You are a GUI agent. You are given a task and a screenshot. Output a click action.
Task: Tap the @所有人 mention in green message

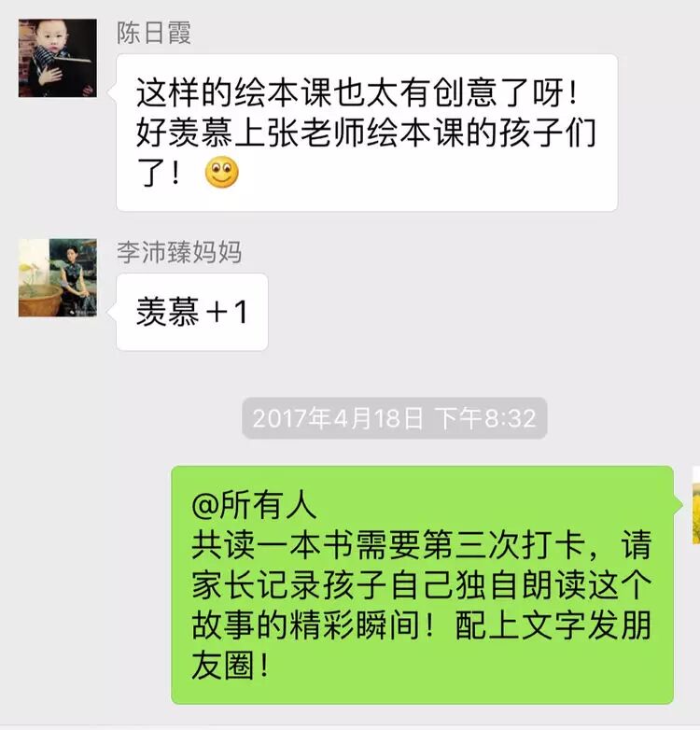click(x=254, y=505)
